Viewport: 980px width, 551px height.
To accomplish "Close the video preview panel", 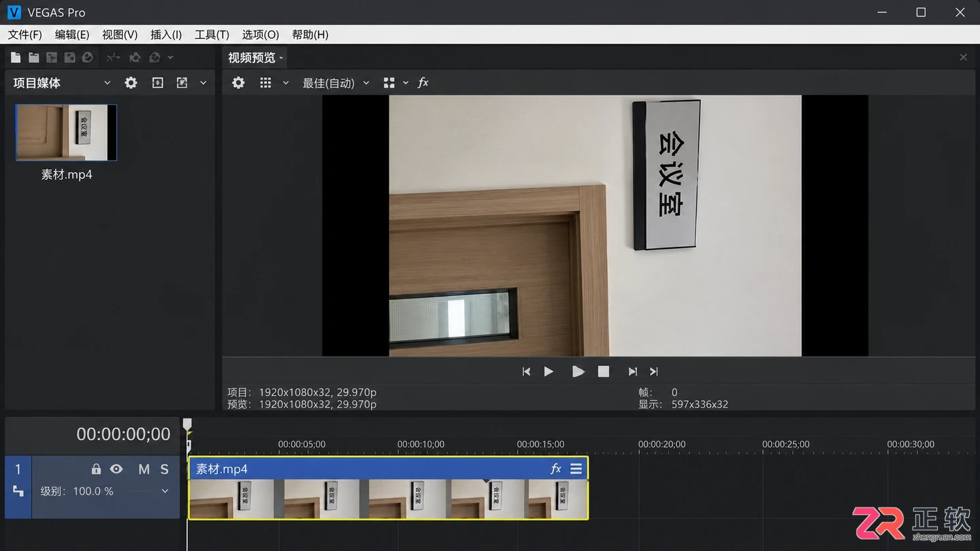I will click(x=963, y=58).
